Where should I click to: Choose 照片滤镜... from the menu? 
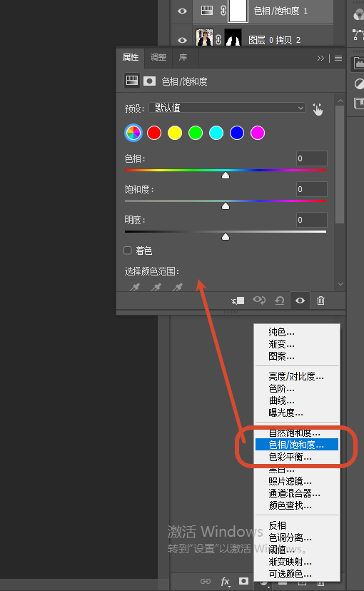290,481
